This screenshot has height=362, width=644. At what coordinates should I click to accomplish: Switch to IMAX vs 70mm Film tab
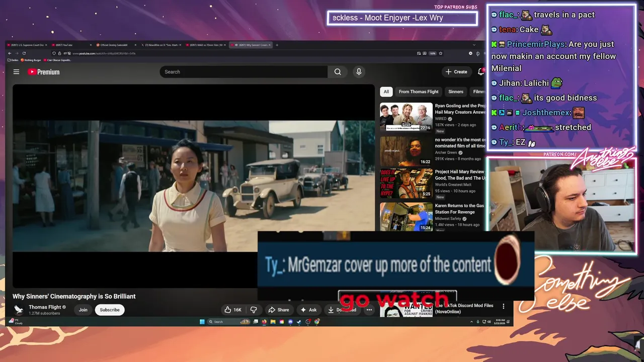coord(206,45)
